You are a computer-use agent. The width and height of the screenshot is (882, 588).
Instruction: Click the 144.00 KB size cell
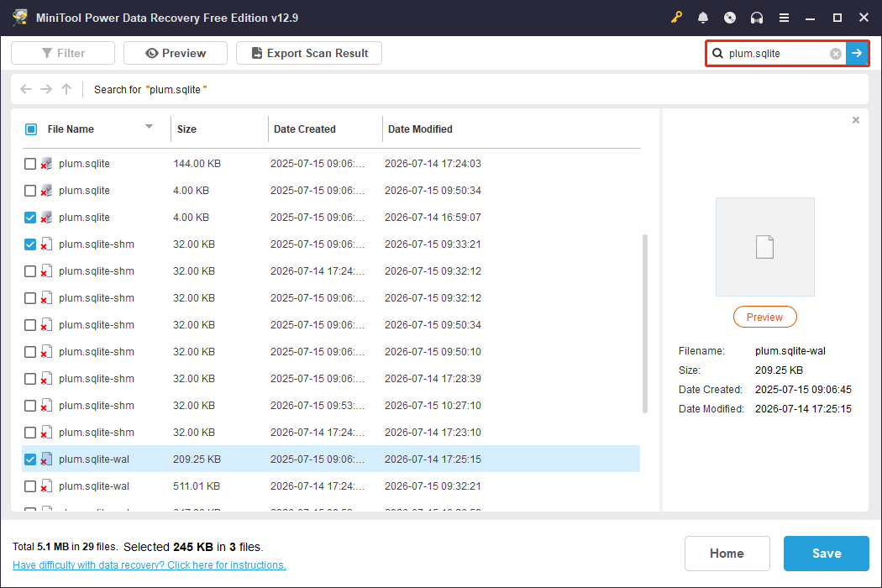point(197,164)
